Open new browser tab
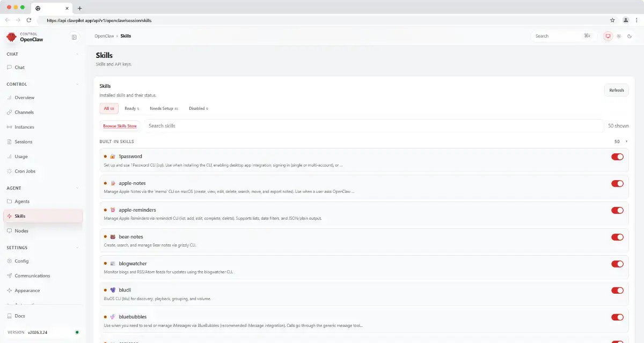The image size is (644, 343). [x=79, y=8]
